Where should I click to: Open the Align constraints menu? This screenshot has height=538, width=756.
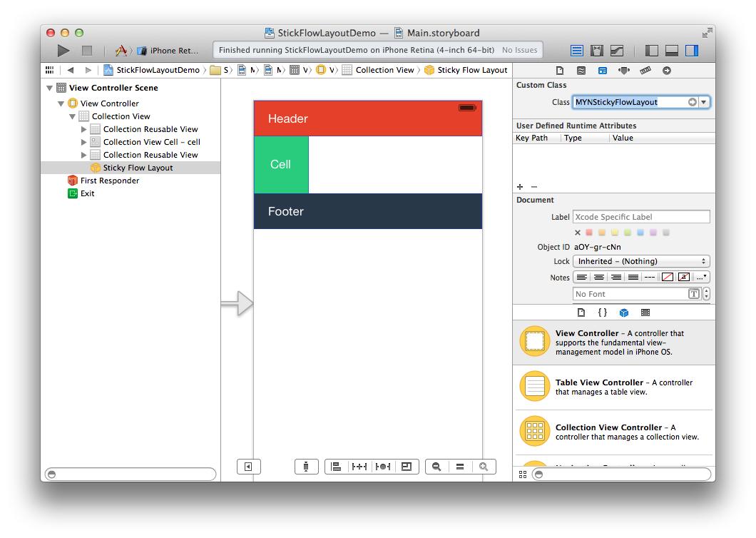point(336,467)
